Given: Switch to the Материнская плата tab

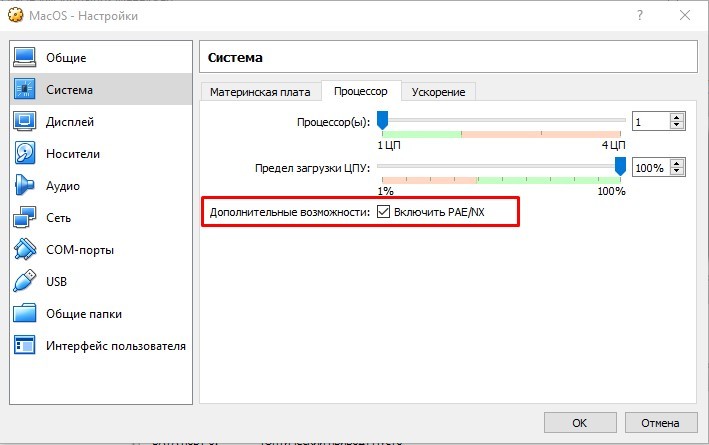Looking at the screenshot, I should tap(260, 92).
